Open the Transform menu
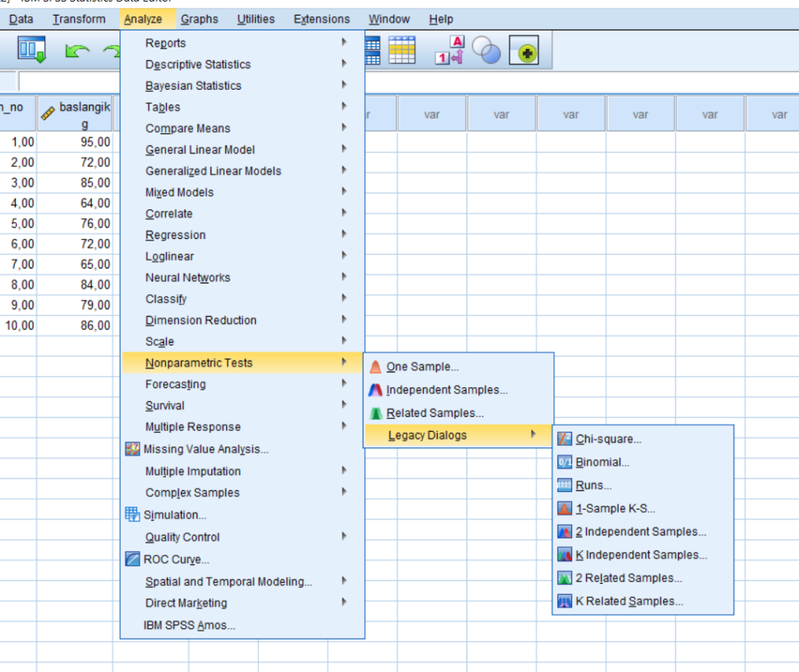Image resolution: width=799 pixels, height=672 pixels. click(79, 19)
